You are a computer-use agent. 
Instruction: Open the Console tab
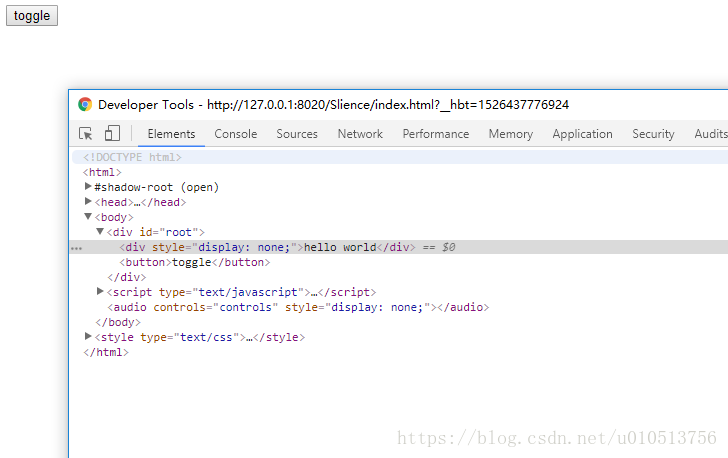(x=235, y=134)
